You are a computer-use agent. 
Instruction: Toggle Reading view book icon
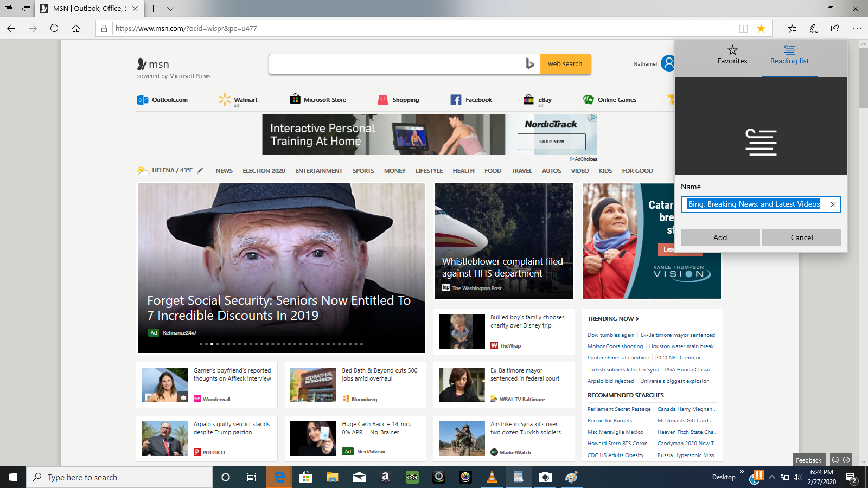tap(743, 28)
